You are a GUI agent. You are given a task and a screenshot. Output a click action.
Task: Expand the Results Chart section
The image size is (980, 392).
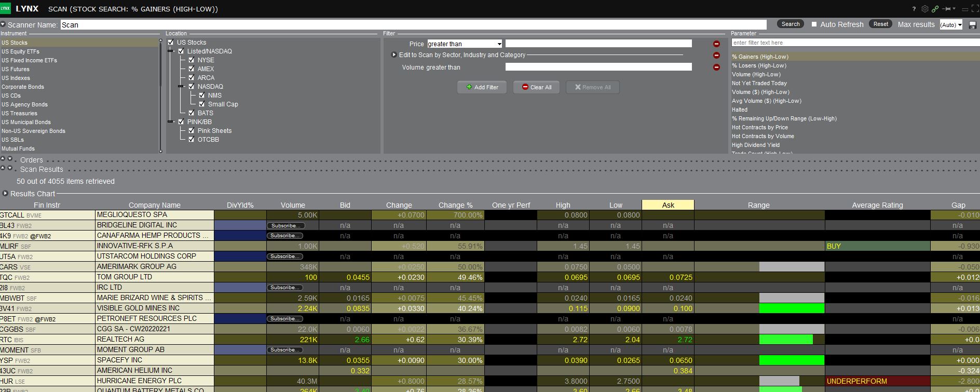point(5,194)
